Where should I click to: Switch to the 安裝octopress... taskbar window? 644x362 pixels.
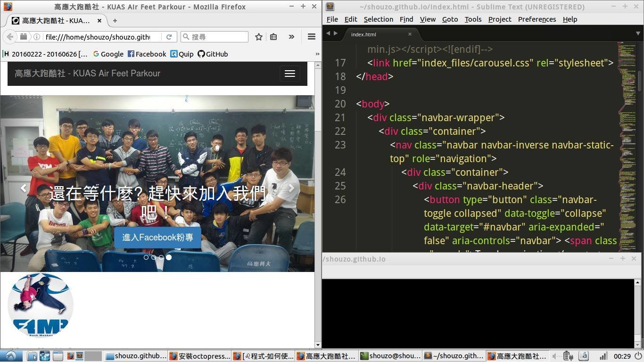pyautogui.click(x=200, y=356)
